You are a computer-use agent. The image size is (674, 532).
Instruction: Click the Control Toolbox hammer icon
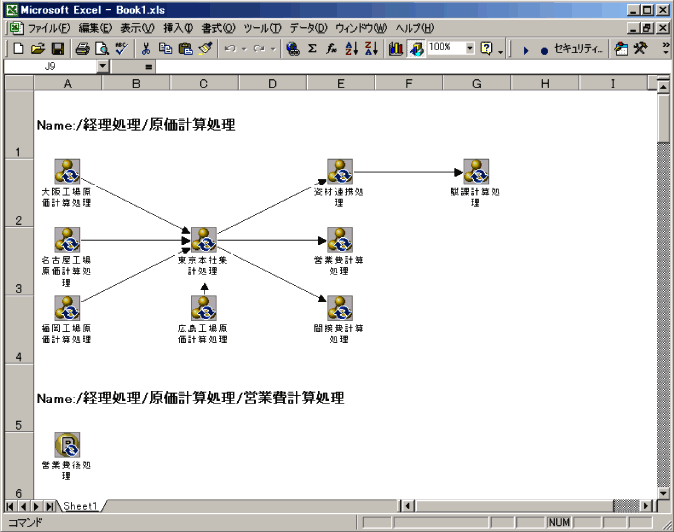[x=640, y=49]
